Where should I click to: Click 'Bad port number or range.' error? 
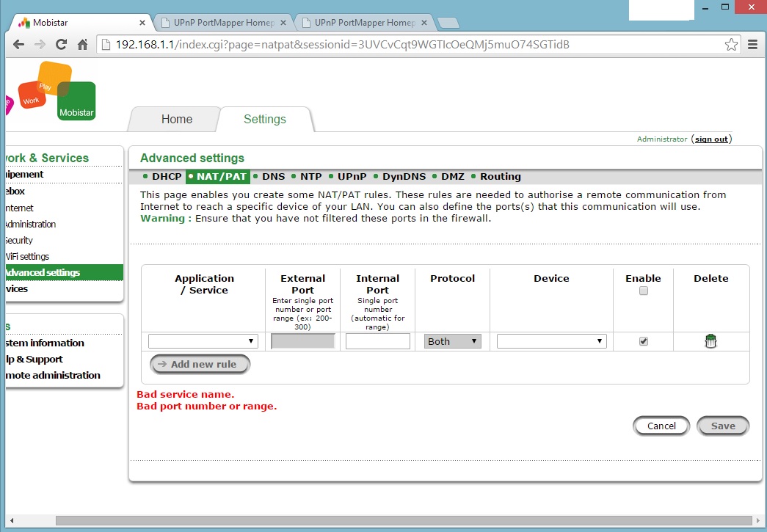[x=206, y=406]
